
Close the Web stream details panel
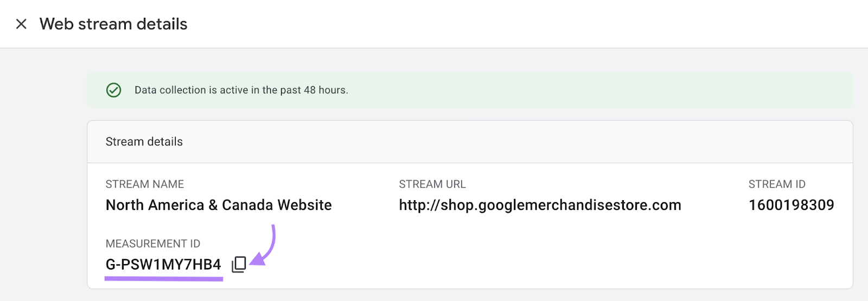click(x=21, y=24)
